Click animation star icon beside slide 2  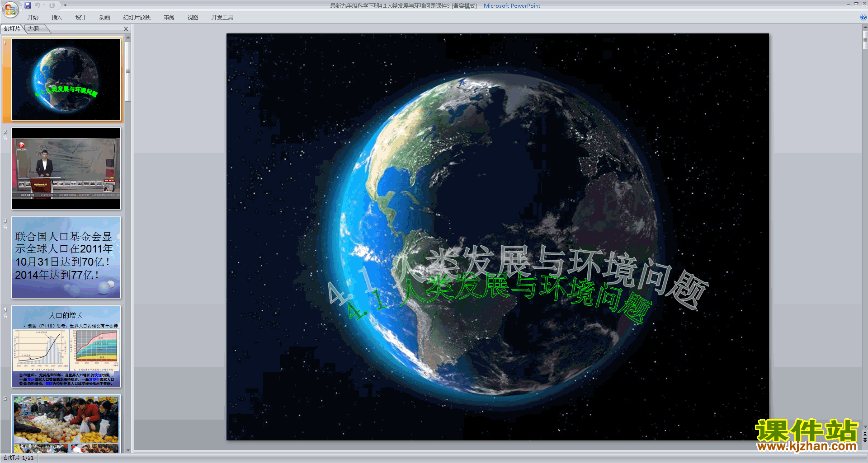tap(5, 137)
